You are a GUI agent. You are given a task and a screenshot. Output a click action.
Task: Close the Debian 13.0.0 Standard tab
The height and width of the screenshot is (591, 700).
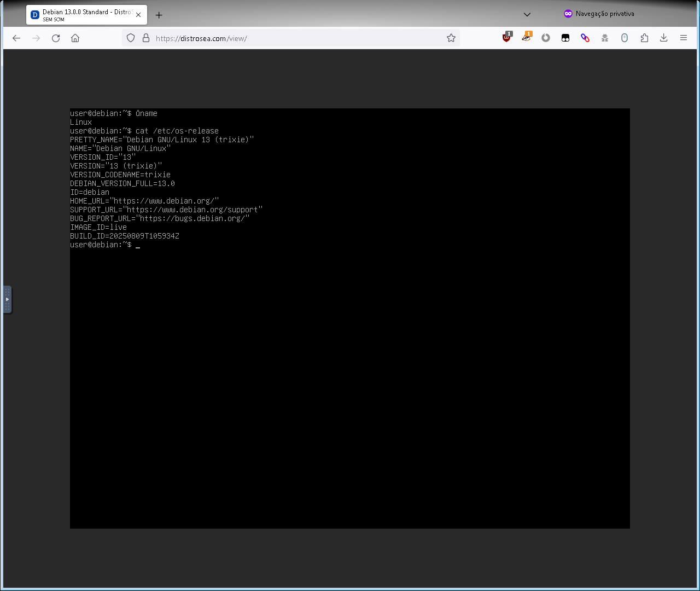coord(138,15)
